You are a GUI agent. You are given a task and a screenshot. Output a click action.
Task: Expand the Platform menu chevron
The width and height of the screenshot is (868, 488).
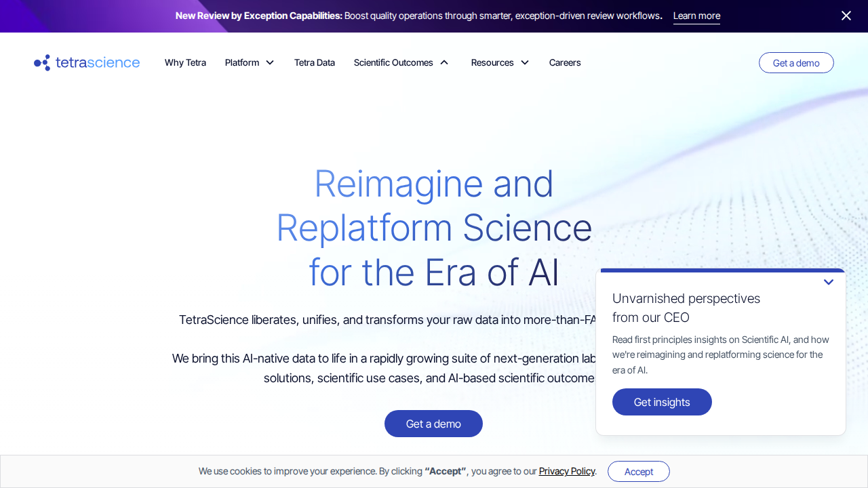pyautogui.click(x=270, y=63)
